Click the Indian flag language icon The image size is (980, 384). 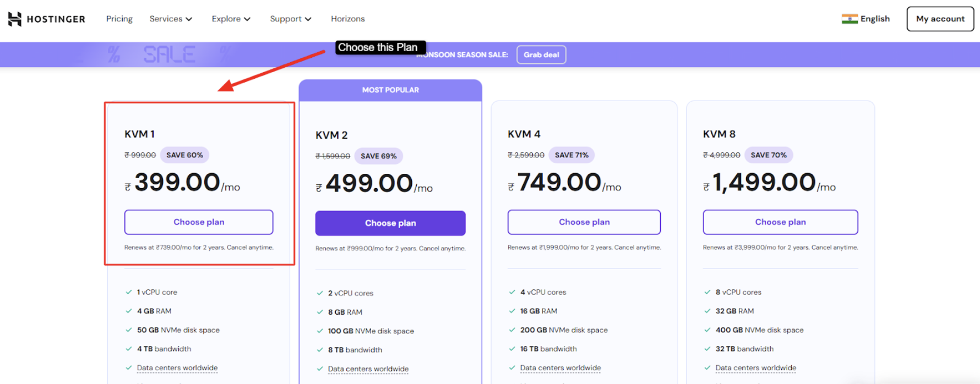coord(851,18)
